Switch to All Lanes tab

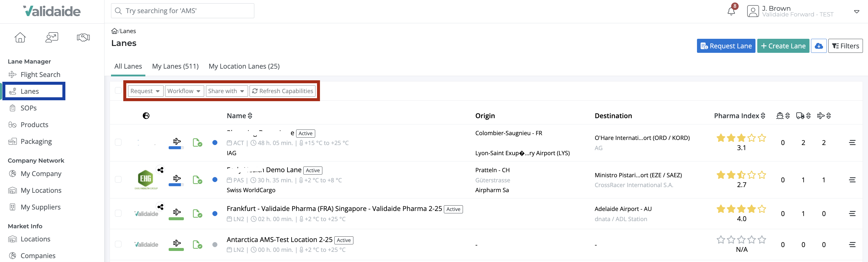[128, 66]
